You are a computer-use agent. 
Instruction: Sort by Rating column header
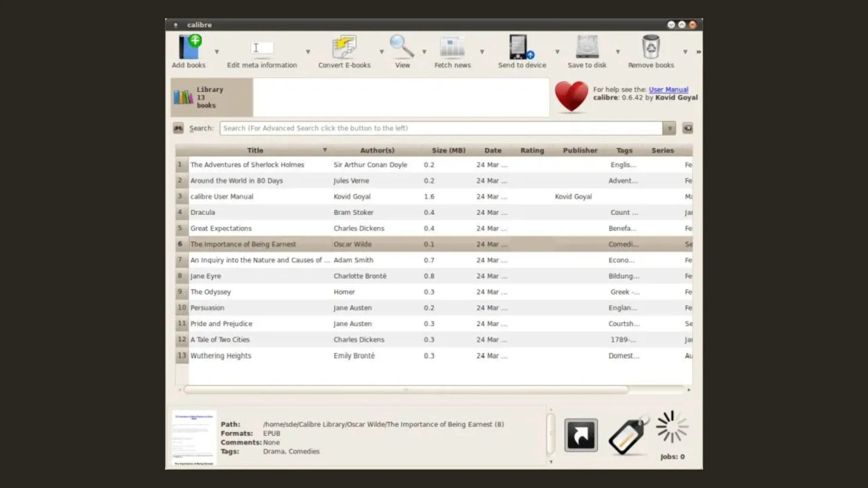[x=532, y=150]
